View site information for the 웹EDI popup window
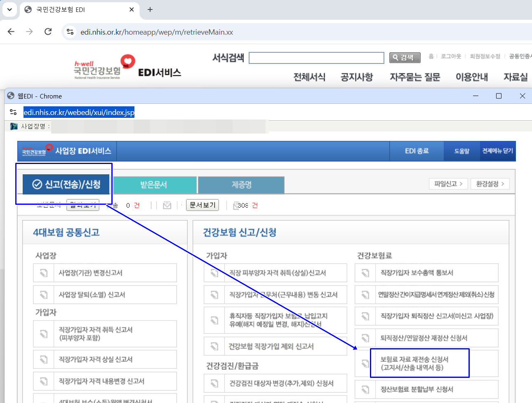The height and width of the screenshot is (403, 532). 13,112
